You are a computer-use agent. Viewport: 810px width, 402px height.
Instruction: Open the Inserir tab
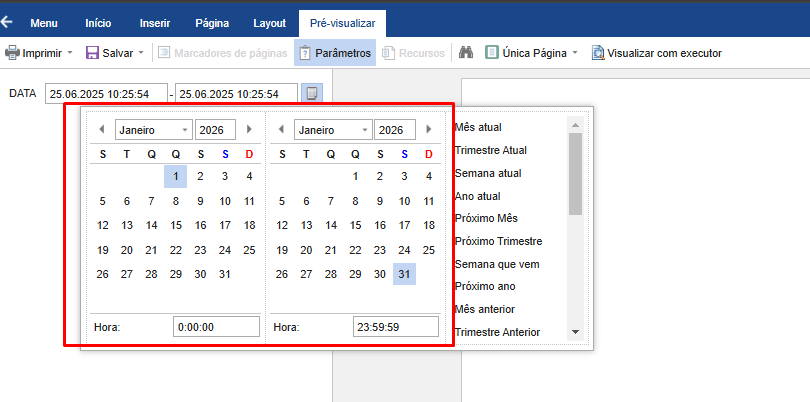coord(155,23)
